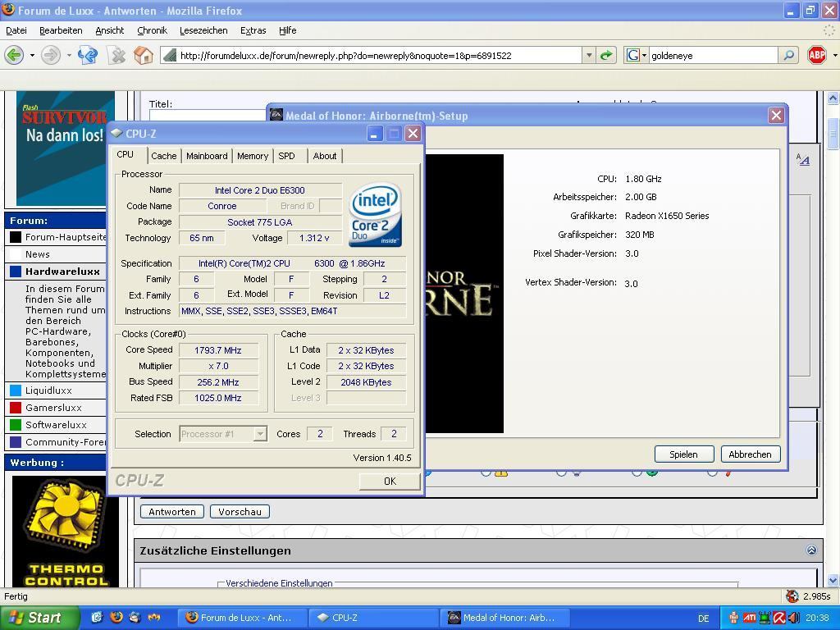Image resolution: width=840 pixels, height=630 pixels.
Task: Click 2.985s status bar timer icon
Action: tap(792, 596)
